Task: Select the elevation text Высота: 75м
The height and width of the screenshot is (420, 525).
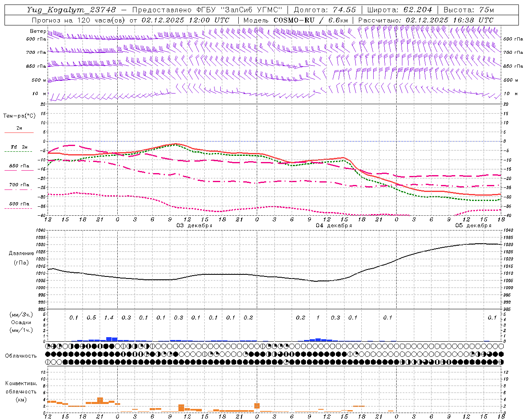Action: (469, 10)
